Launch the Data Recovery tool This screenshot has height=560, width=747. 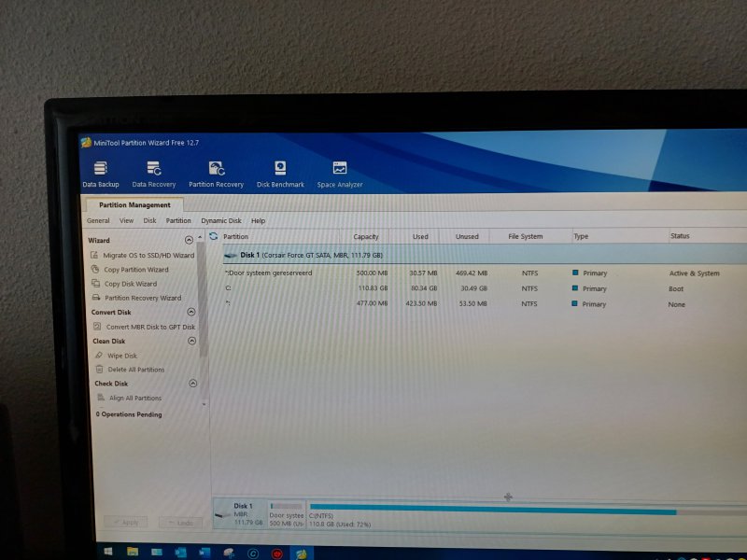(x=154, y=174)
